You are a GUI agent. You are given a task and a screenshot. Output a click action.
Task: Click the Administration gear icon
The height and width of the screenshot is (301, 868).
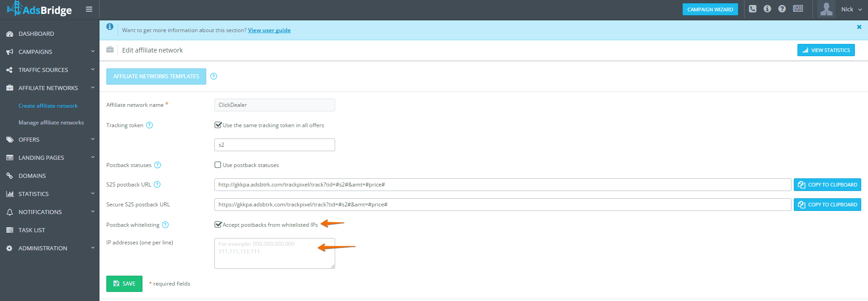tap(9, 248)
